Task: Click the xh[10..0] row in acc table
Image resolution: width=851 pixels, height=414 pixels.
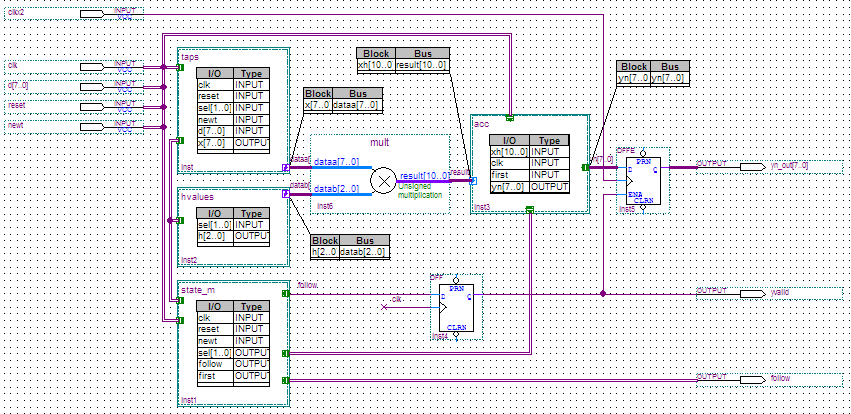Action: [x=529, y=151]
